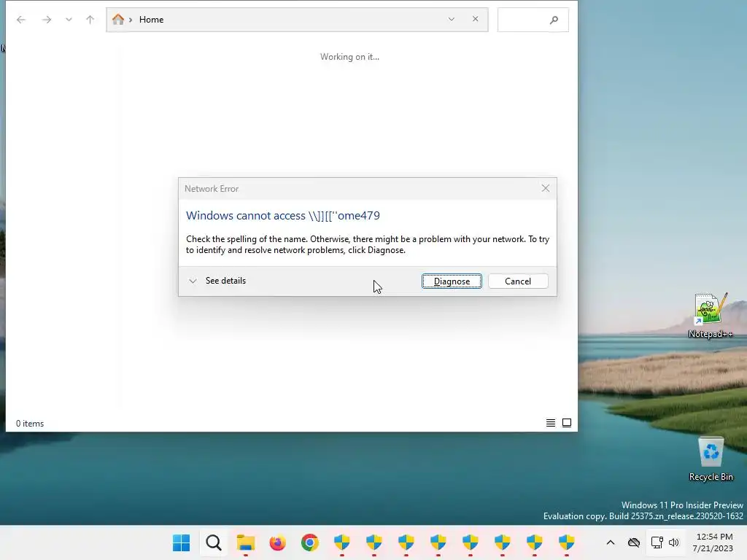Navigate up one folder level

(90, 20)
